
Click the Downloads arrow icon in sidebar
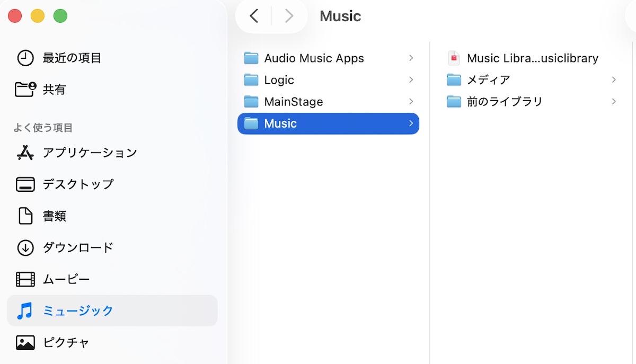click(x=25, y=247)
